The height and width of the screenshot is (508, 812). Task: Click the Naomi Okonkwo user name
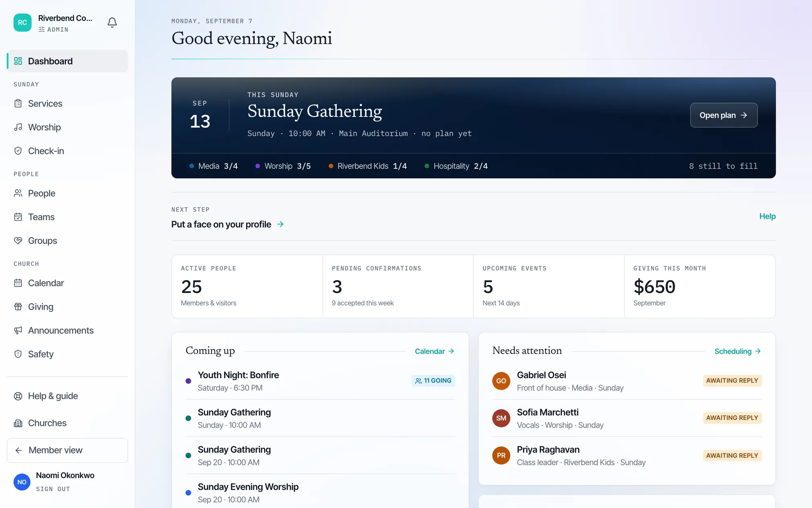pos(65,475)
